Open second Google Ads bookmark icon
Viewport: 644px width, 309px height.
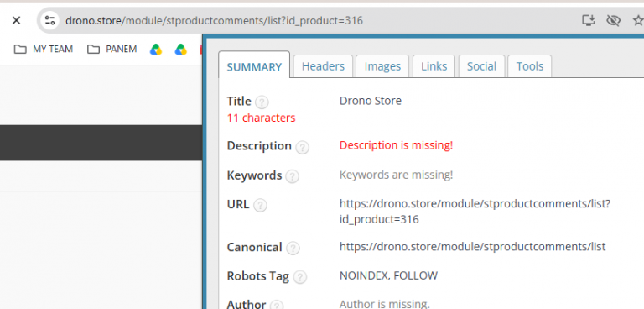tap(181, 50)
